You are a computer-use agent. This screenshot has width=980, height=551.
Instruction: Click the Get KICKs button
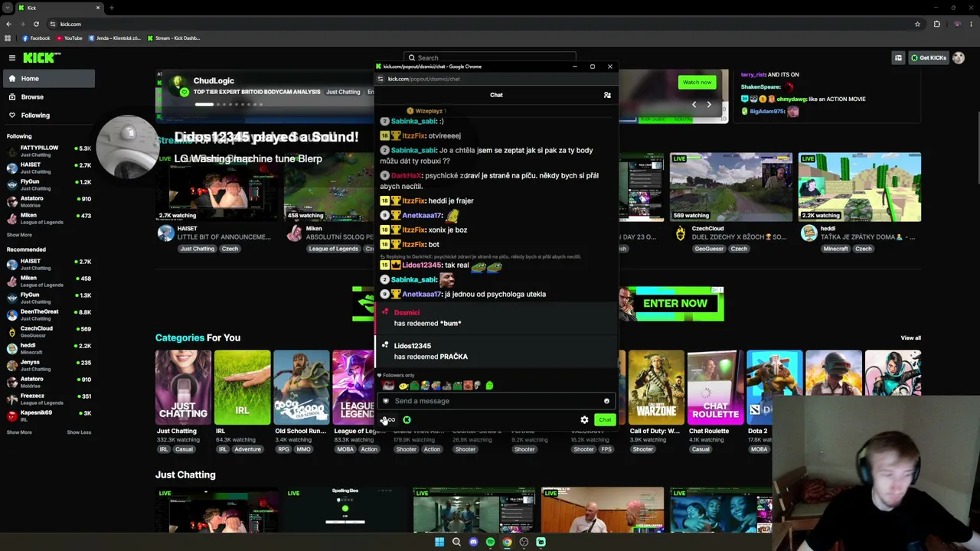tap(928, 57)
